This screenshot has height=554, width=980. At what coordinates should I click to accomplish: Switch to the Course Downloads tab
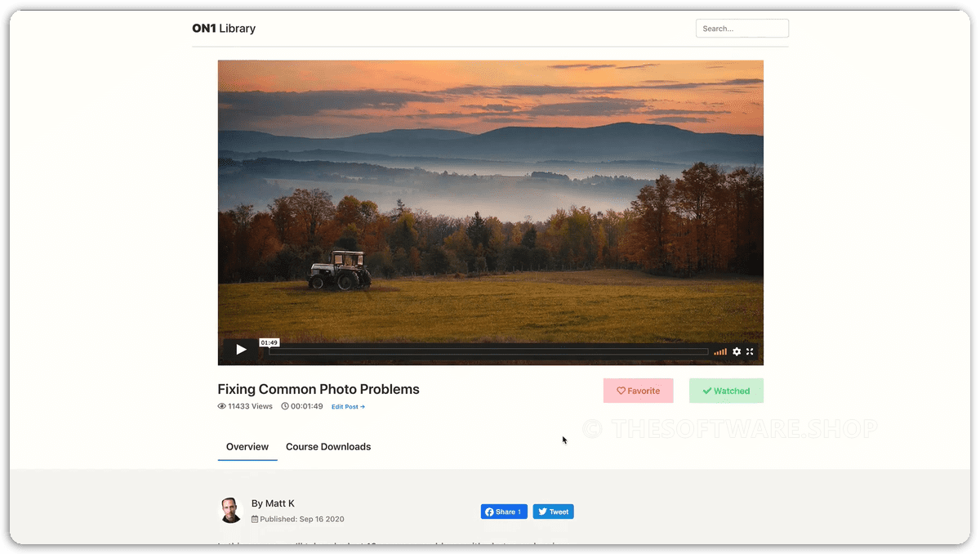[x=328, y=447]
